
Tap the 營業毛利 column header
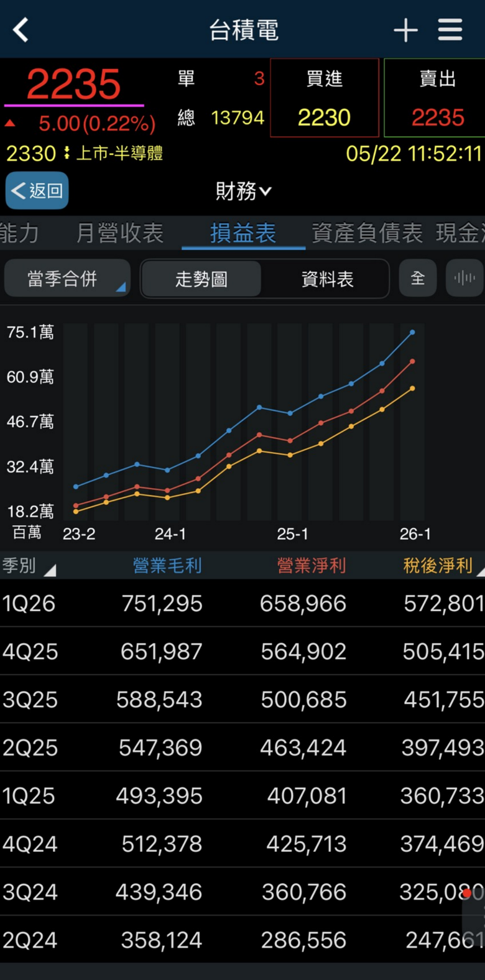[167, 566]
